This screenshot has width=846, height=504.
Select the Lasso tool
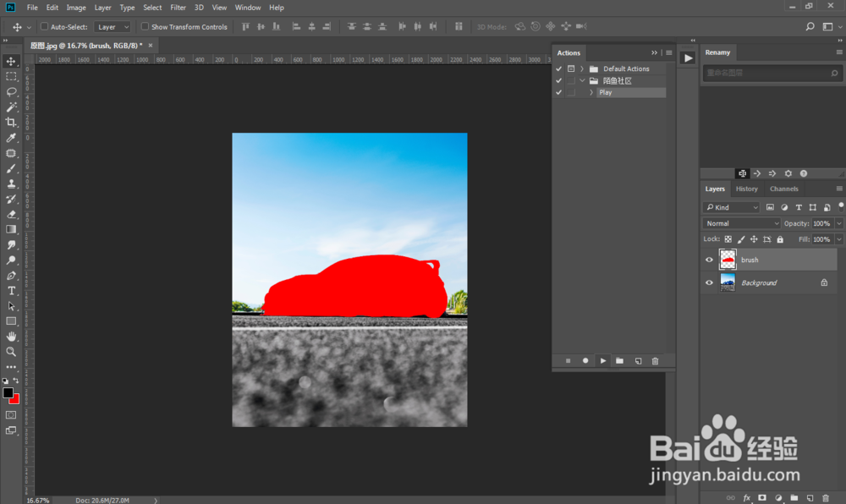pyautogui.click(x=11, y=91)
